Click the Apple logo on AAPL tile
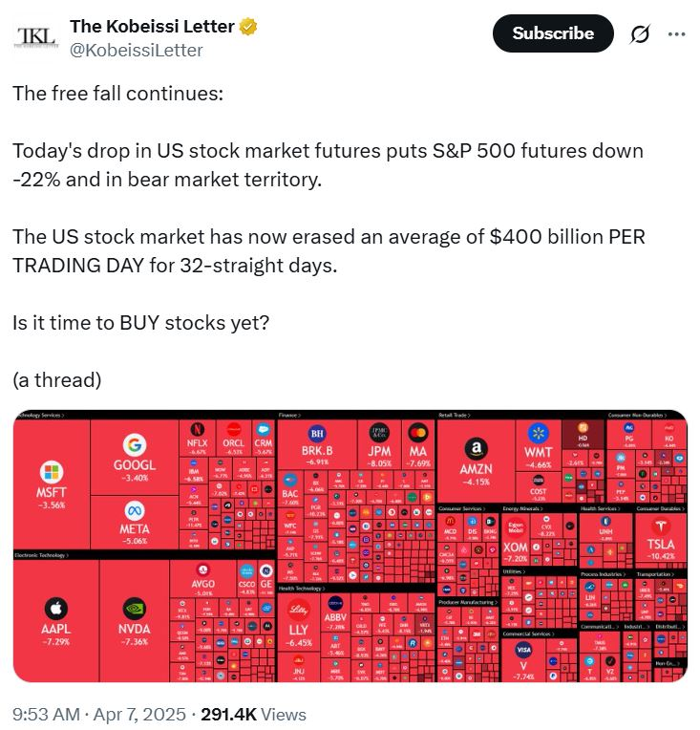The width and height of the screenshot is (700, 730). 55,608
